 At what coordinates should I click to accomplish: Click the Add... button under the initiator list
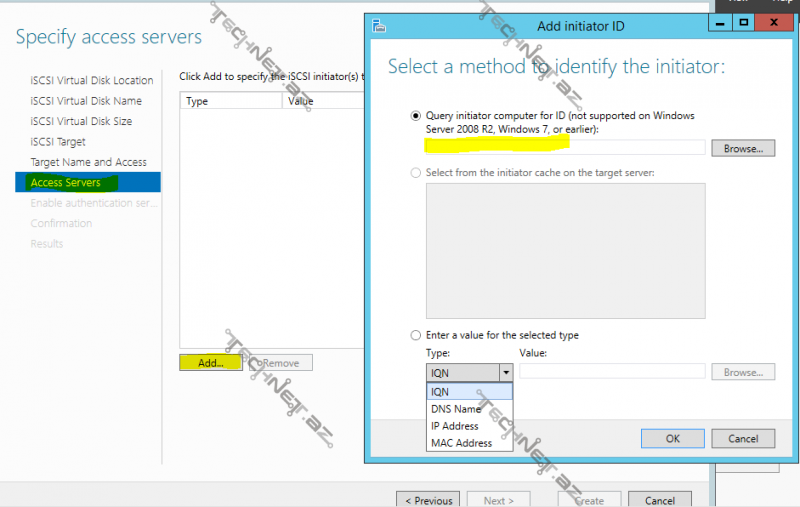[x=210, y=363]
